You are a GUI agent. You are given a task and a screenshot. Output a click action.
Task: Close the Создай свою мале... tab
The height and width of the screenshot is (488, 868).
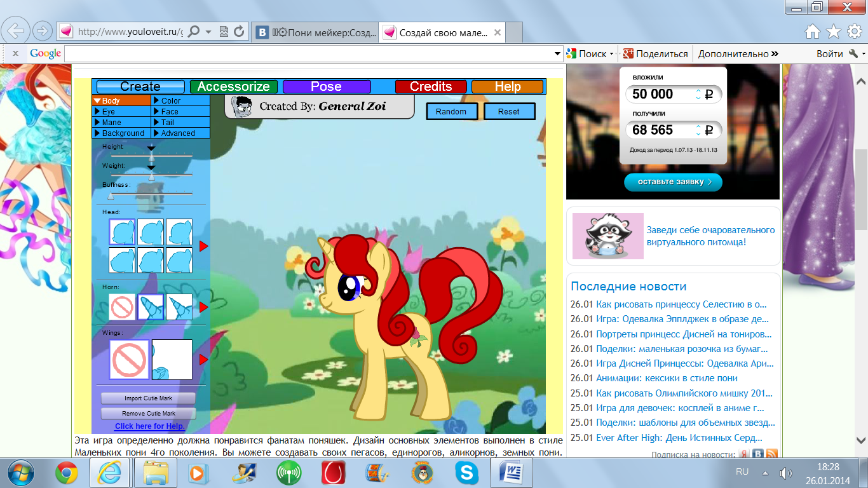tap(498, 32)
